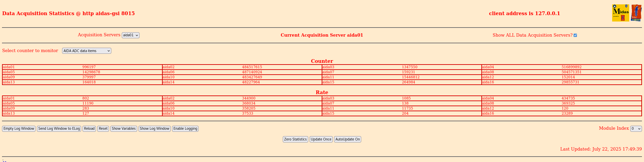Click Counter value 48227964 for aida14
The height and width of the screenshot is (162, 644).
[x=251, y=82]
